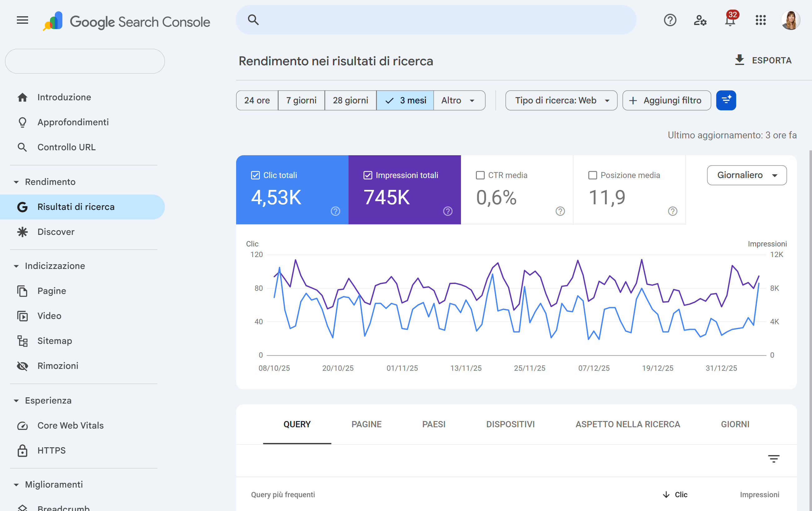Open the Giornaliero granularity dropdown
812x511 pixels.
click(x=747, y=175)
